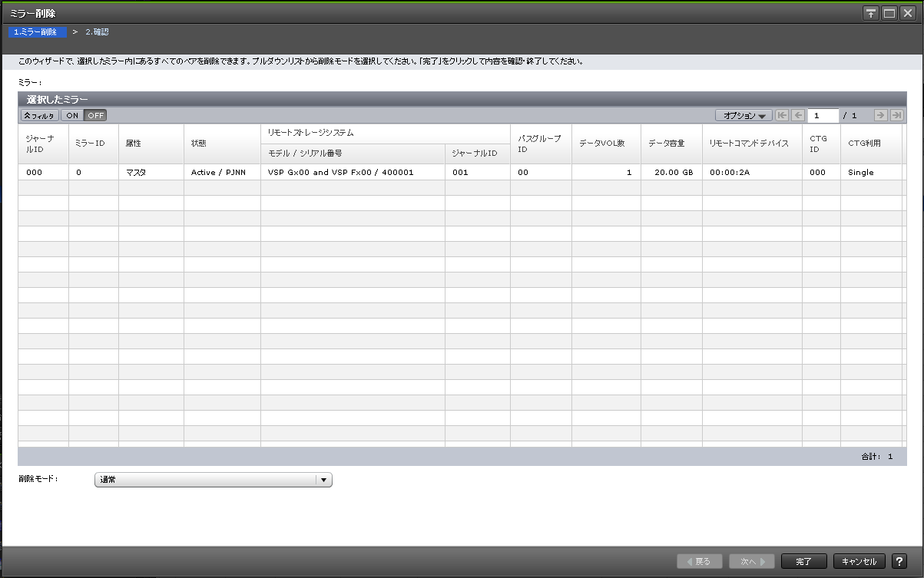Image resolution: width=924 pixels, height=578 pixels.
Task: Click the 戻る back button
Action: 700,561
